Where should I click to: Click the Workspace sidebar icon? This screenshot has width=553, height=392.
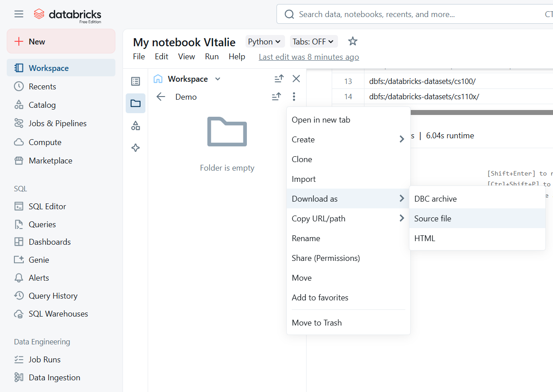click(x=19, y=68)
